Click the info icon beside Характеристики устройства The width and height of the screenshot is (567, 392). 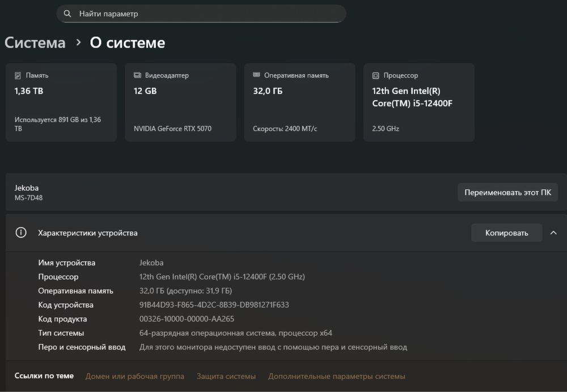click(21, 233)
